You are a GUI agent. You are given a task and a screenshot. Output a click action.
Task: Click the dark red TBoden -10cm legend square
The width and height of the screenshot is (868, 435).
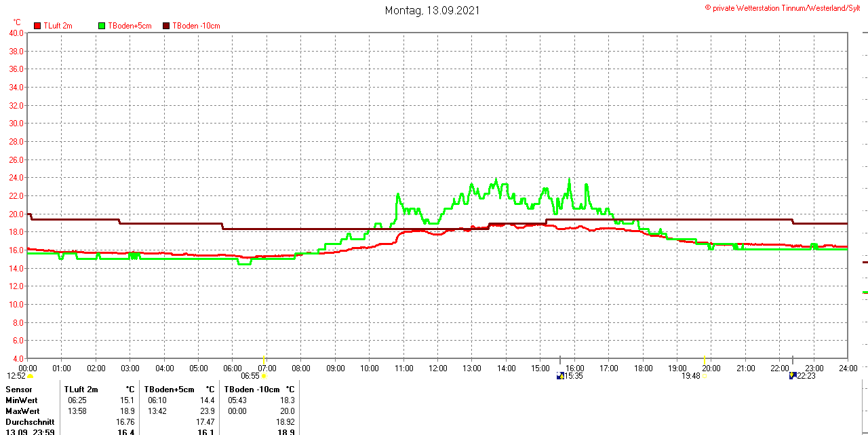coord(167,26)
